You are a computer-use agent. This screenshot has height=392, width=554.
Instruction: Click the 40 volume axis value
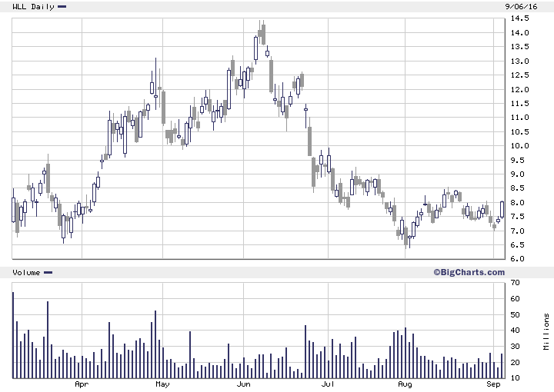[515, 331]
